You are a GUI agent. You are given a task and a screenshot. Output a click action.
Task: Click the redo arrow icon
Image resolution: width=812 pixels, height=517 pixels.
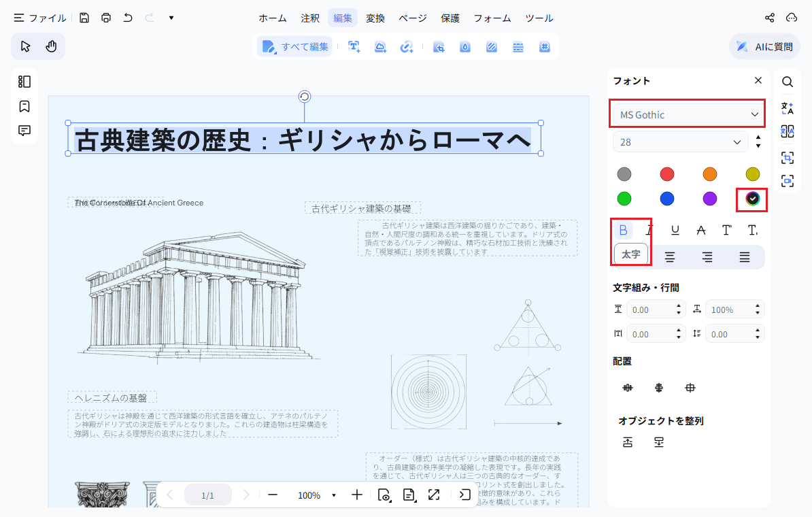[x=149, y=18]
